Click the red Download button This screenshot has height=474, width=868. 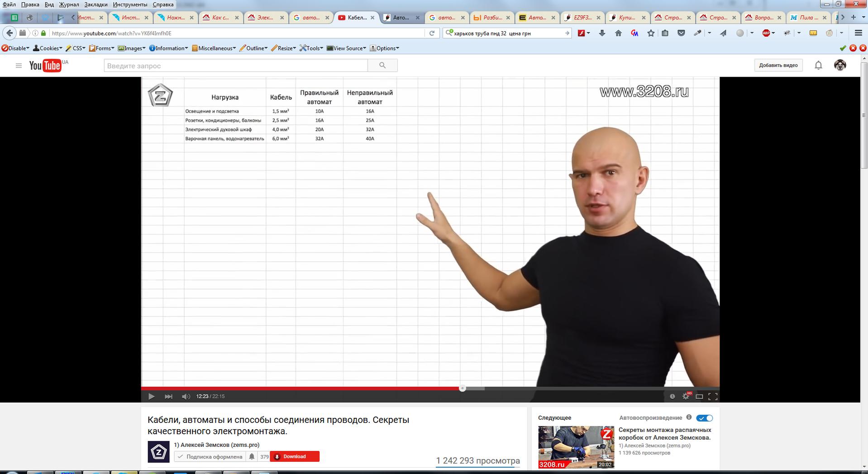(x=295, y=456)
